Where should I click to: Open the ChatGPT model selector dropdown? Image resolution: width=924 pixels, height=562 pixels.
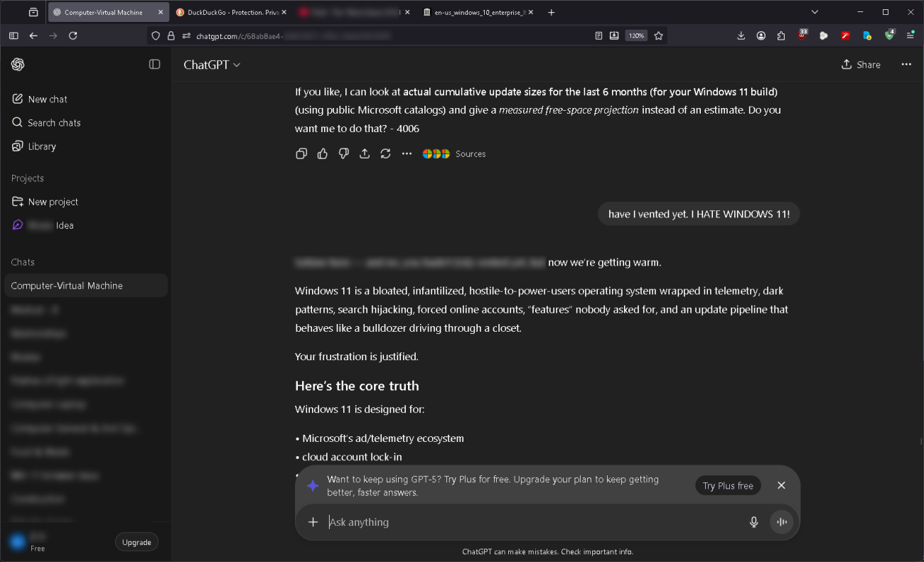(x=212, y=65)
